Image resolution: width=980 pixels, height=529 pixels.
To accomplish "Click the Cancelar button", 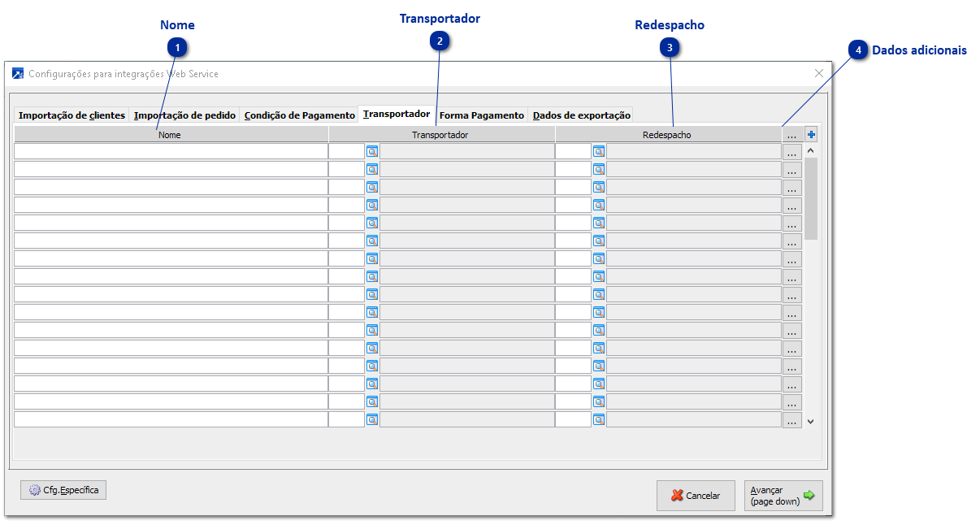I will (696, 496).
